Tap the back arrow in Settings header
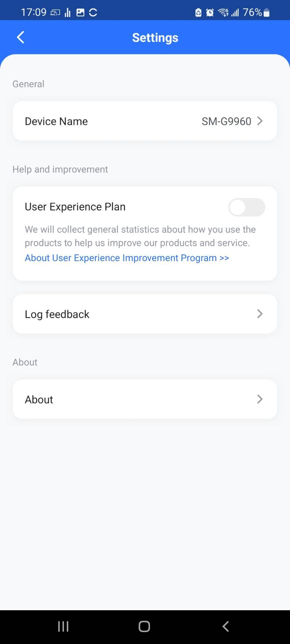The width and height of the screenshot is (290, 644). (21, 37)
